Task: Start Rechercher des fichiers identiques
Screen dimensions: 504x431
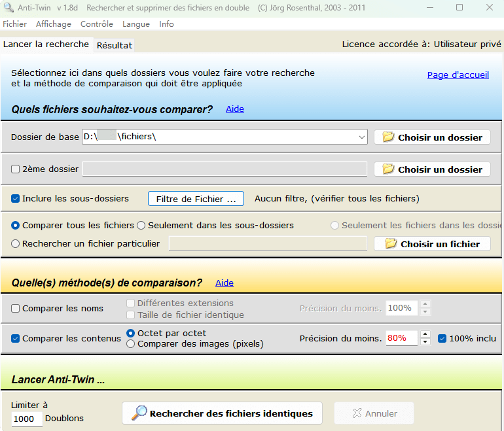Action: coord(222,413)
